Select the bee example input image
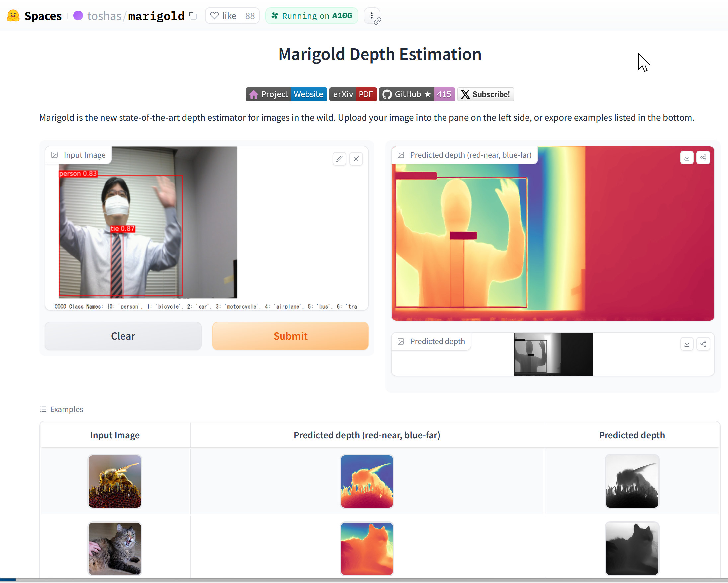 click(115, 481)
